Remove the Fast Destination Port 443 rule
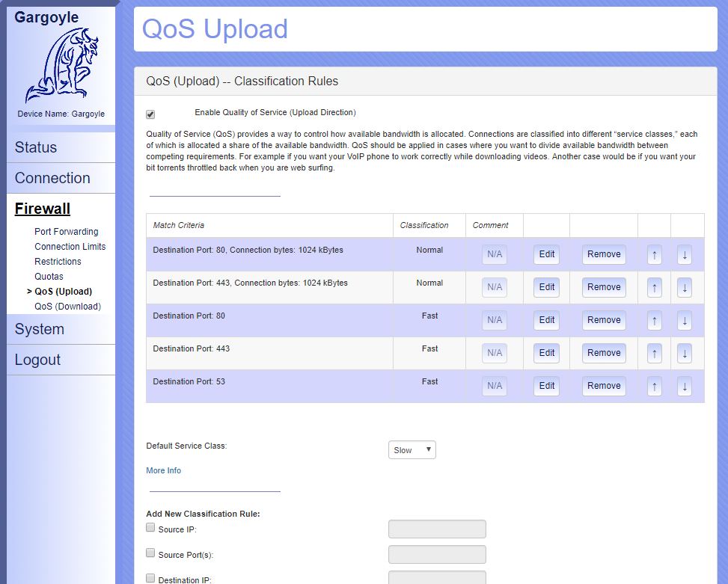Screen dimensions: 728x584 coord(604,353)
